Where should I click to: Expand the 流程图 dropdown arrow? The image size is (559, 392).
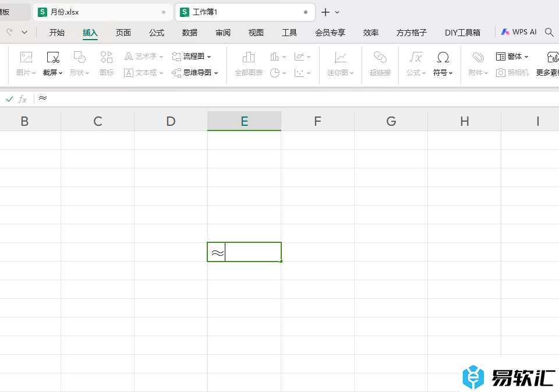click(x=209, y=56)
